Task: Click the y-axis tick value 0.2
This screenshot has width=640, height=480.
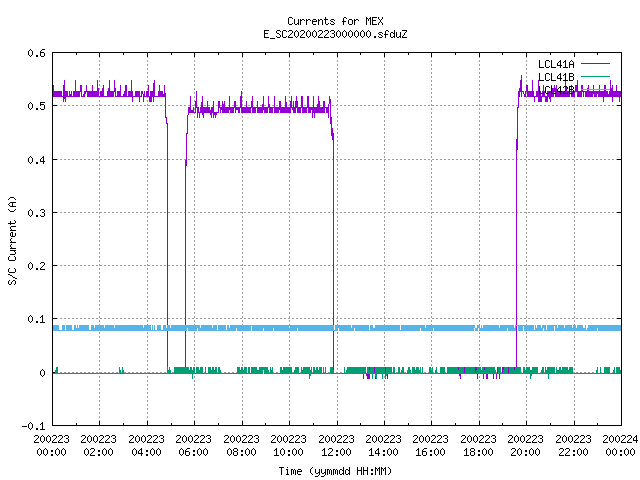Action: (36, 266)
